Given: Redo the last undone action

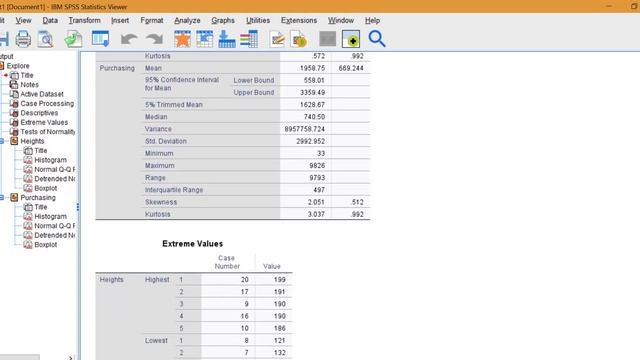Looking at the screenshot, I should pos(155,39).
